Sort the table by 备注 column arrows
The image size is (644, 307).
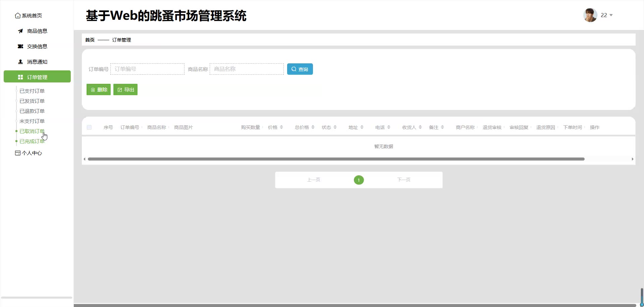pos(442,127)
